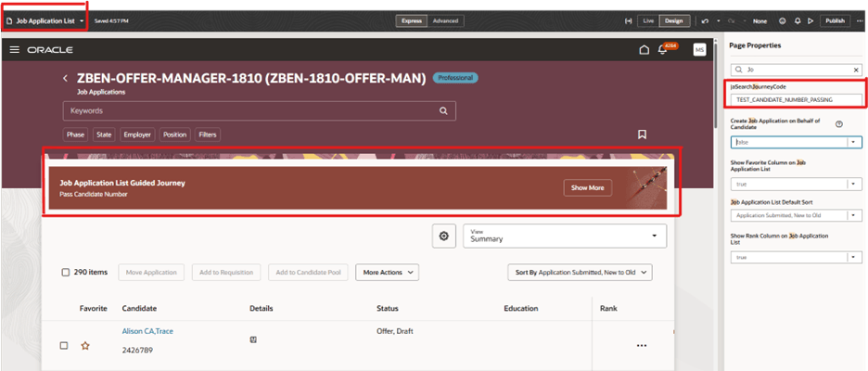This screenshot has height=371, width=868.
Task: Click the Offer, Draft status text
Action: (x=395, y=331)
